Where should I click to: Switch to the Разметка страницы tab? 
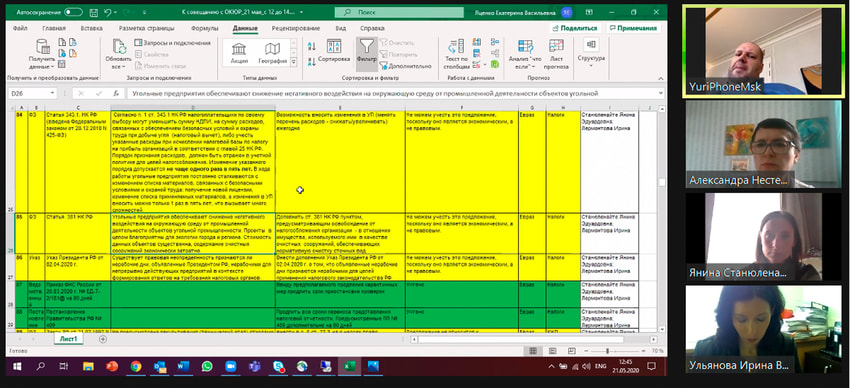click(x=146, y=28)
